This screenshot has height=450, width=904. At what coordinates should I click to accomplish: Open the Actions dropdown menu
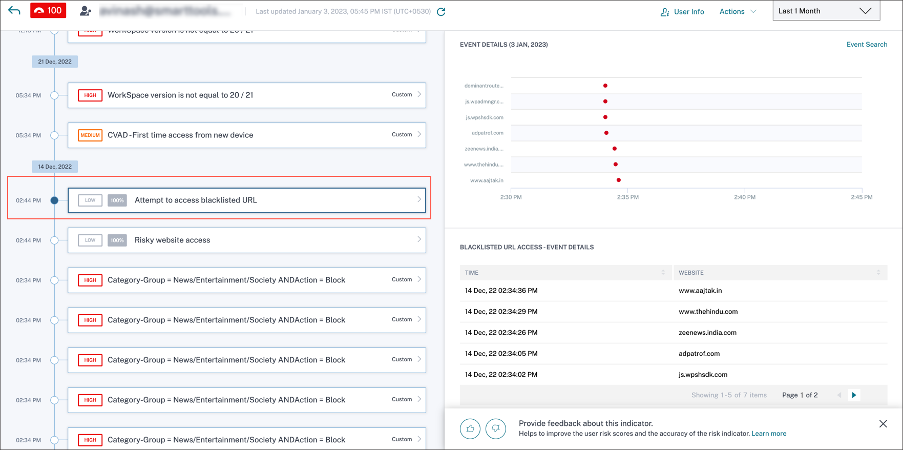(x=738, y=12)
